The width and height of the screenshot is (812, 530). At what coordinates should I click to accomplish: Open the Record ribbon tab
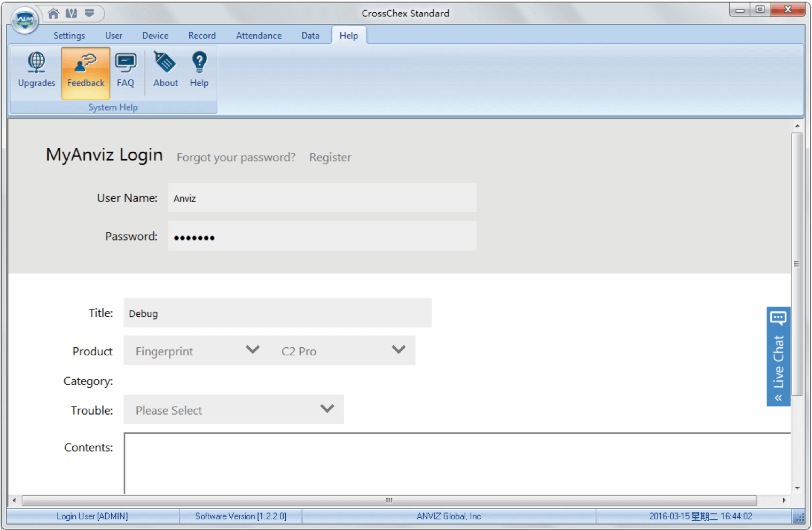click(202, 36)
